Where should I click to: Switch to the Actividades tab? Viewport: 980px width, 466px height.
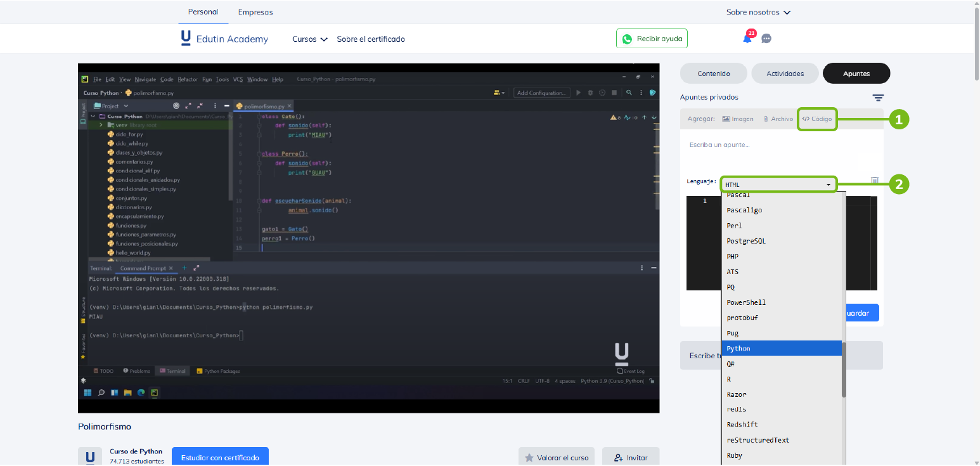point(785,74)
